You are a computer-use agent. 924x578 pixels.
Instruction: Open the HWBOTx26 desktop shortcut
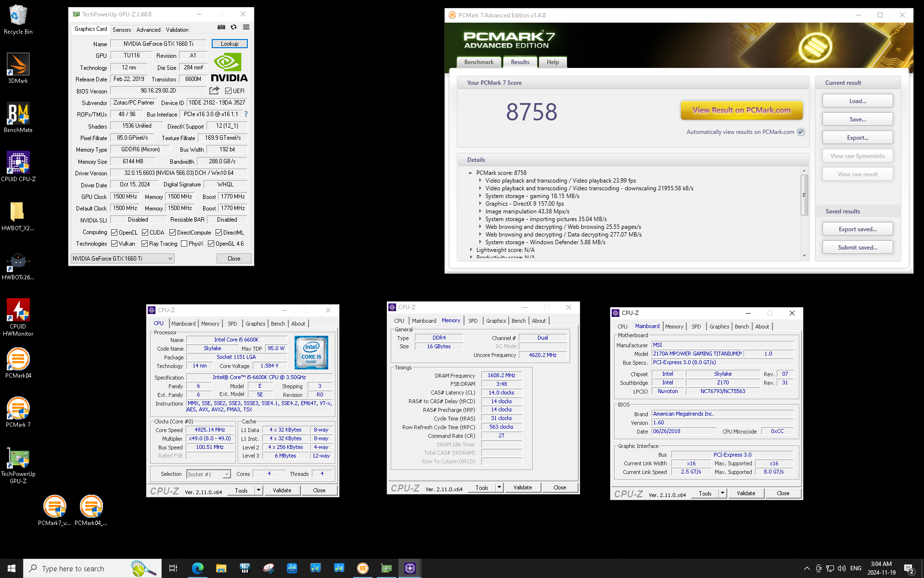click(x=18, y=265)
